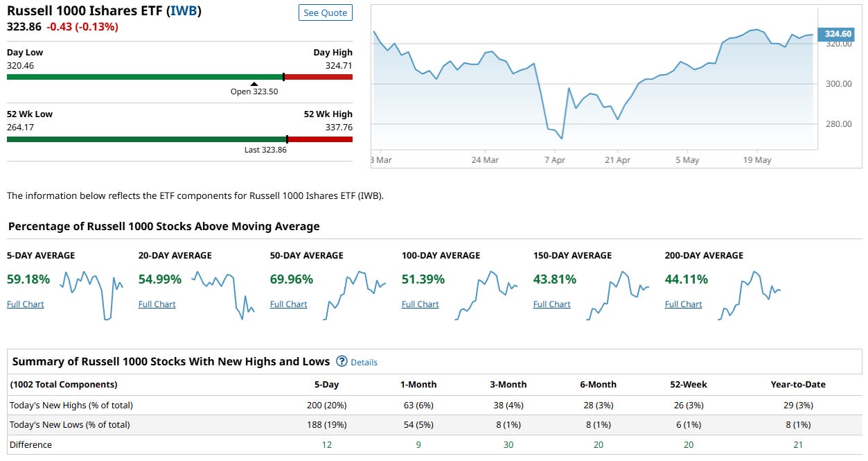
Task: Click the Today's New Lows row label
Action: [x=70, y=424]
